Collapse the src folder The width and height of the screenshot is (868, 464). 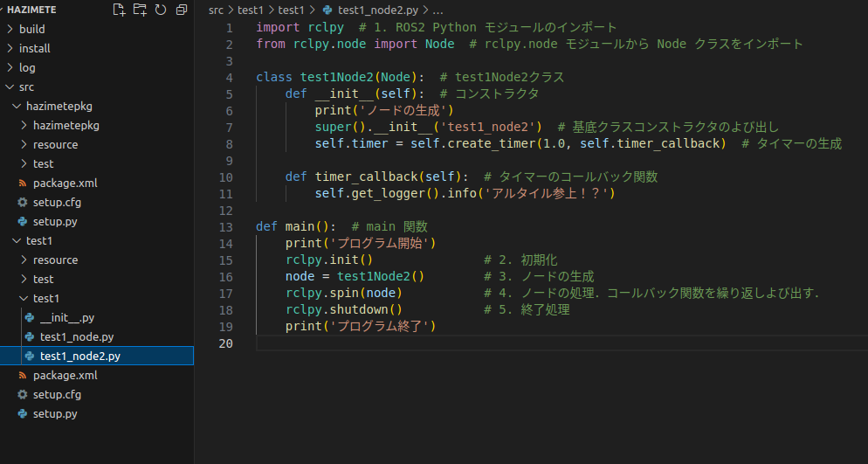26,87
